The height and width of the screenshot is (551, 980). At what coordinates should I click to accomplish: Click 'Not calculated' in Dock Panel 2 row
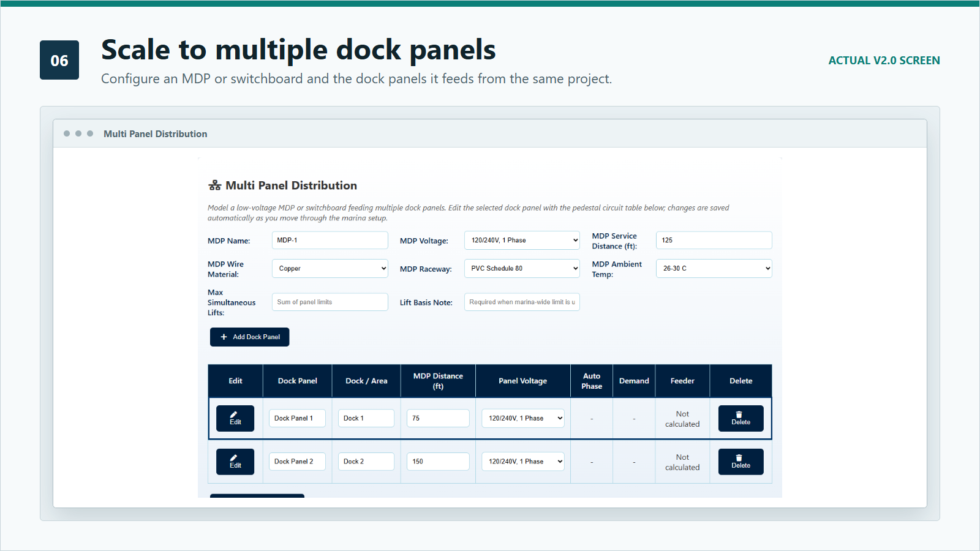[682, 462]
